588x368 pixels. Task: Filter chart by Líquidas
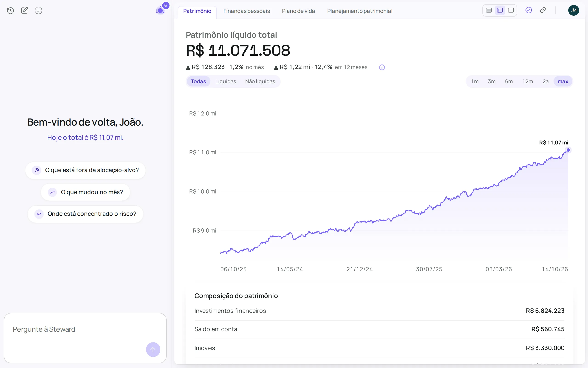[226, 81]
